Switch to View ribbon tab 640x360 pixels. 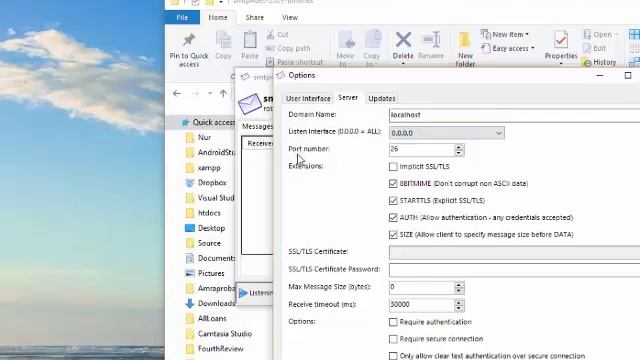[x=290, y=18]
